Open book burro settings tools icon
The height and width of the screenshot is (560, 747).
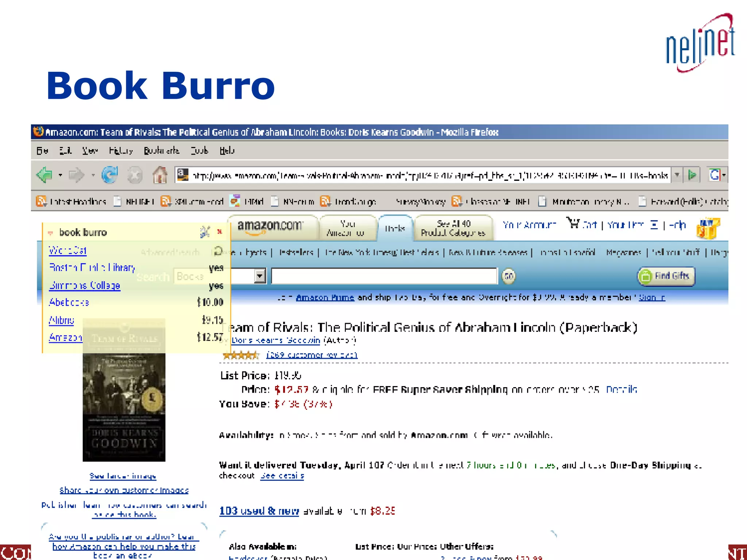coord(205,232)
